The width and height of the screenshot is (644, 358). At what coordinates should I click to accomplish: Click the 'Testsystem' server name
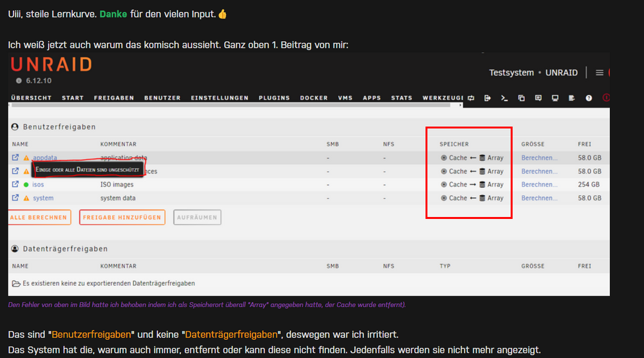(x=511, y=73)
